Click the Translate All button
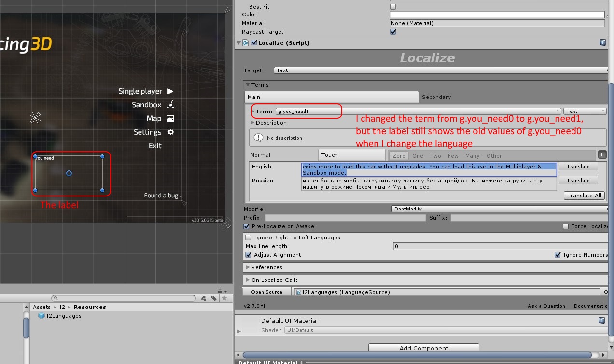 (584, 196)
